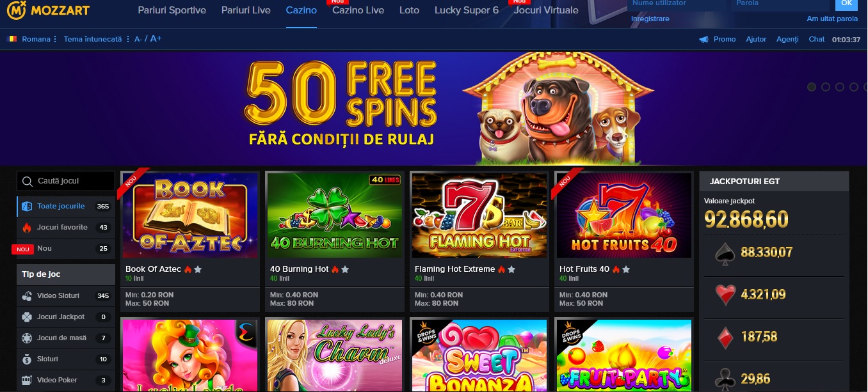Click Am uitat parola link
Viewport: 868px width, 392px height.
832,19
